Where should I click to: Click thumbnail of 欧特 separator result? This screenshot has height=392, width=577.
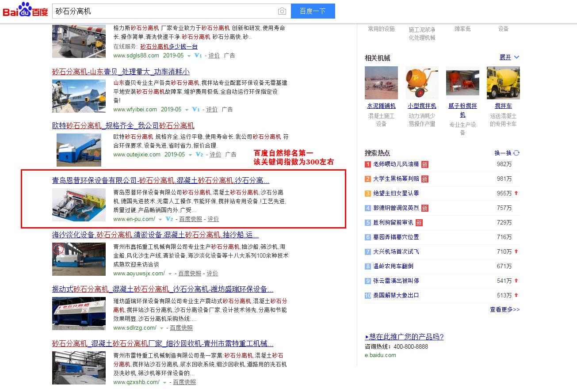click(79, 150)
